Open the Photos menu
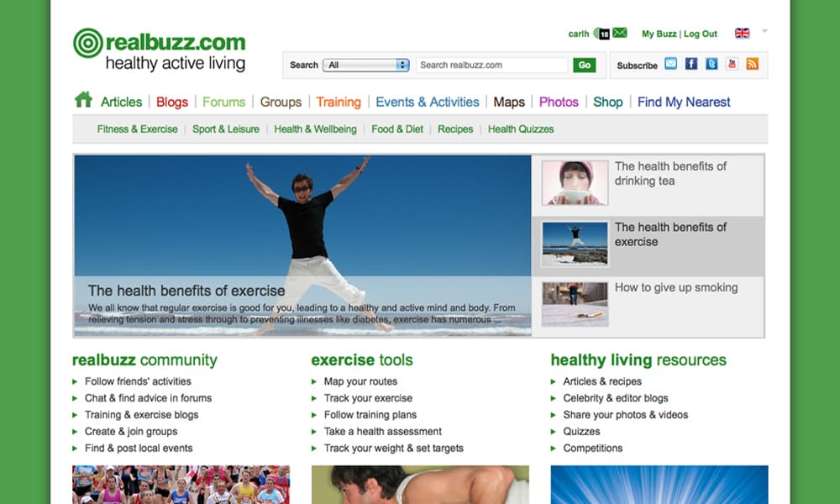840x504 pixels. click(x=559, y=102)
